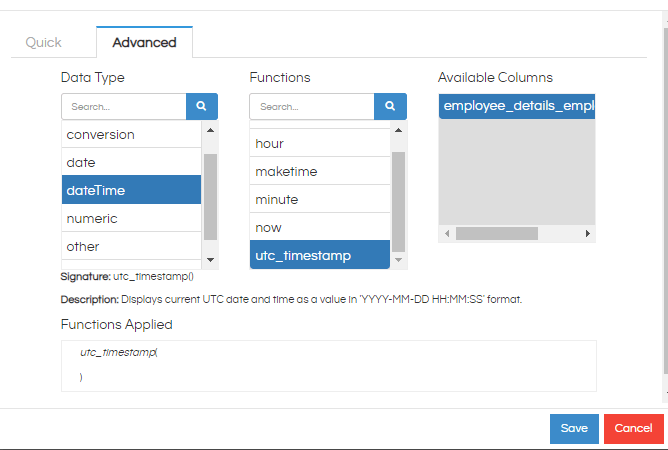Focus the Functions search field
The image size is (668, 450).
312,107
